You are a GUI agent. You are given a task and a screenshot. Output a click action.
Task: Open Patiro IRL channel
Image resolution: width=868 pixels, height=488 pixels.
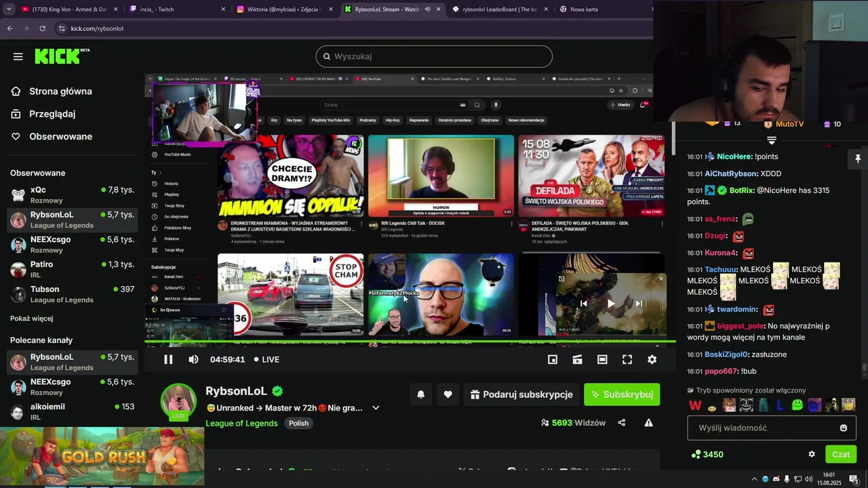73,269
